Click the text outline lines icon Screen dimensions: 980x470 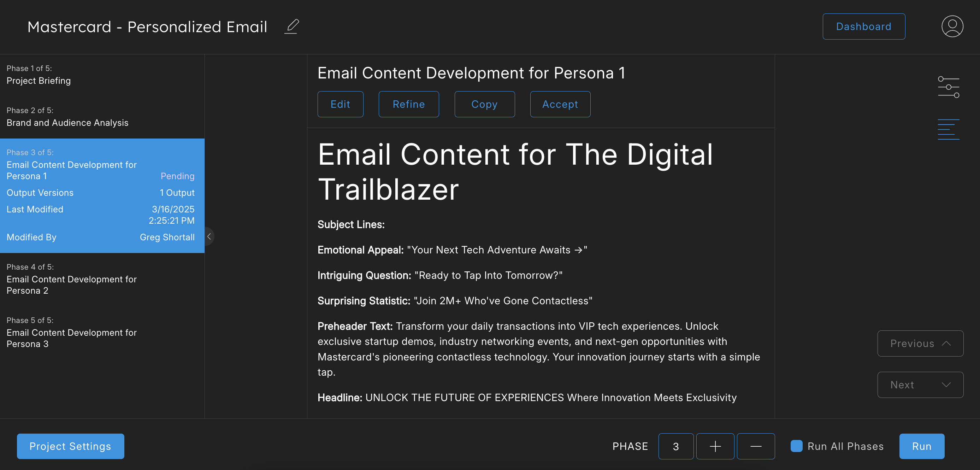(x=948, y=129)
